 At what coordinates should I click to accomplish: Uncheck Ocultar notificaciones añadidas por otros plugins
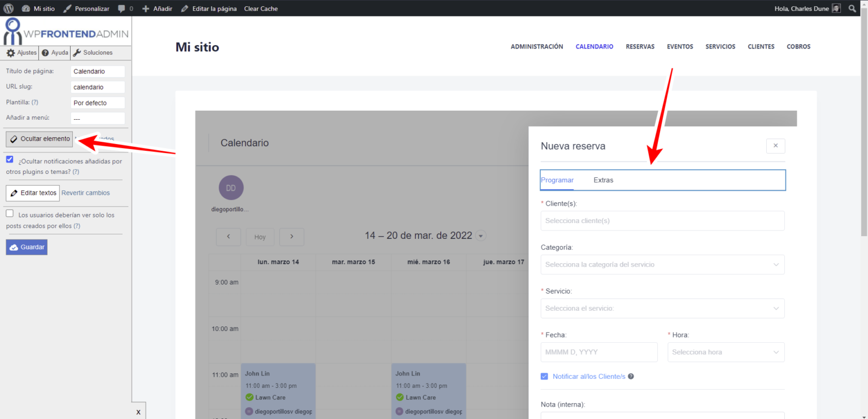coord(9,159)
